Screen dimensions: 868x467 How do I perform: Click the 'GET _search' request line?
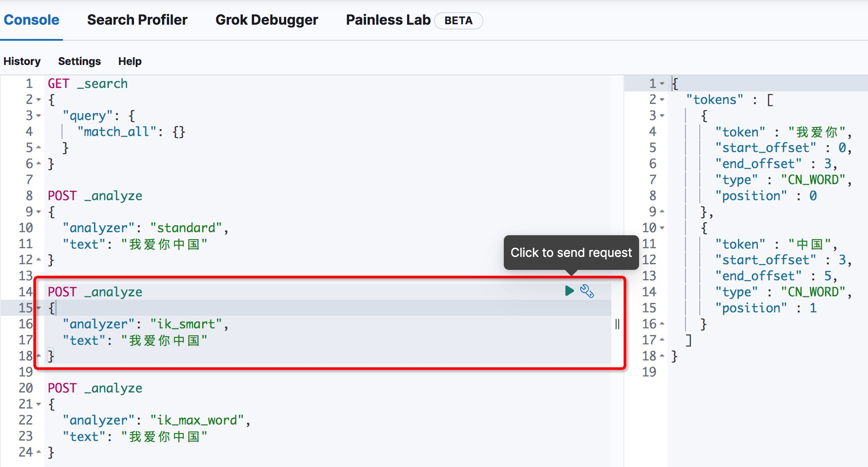pos(88,84)
